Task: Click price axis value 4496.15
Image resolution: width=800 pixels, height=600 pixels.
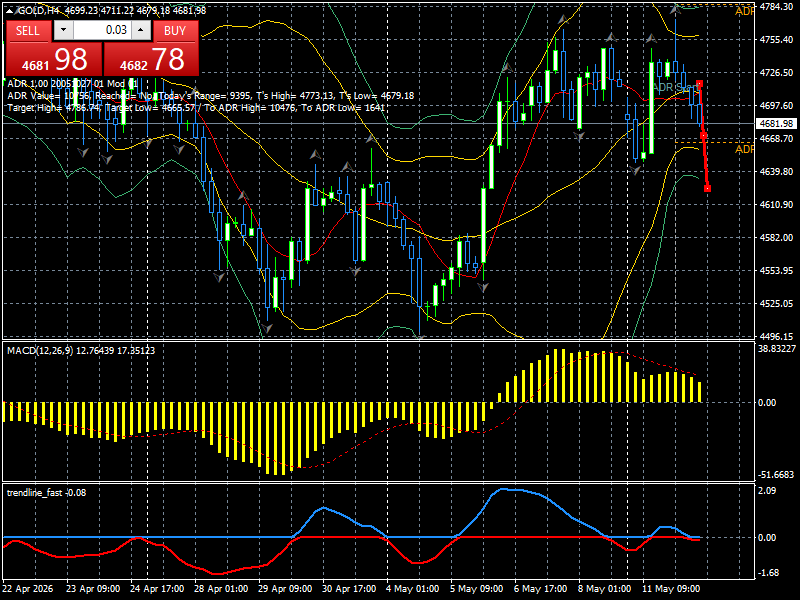Action: pyautogui.click(x=776, y=336)
